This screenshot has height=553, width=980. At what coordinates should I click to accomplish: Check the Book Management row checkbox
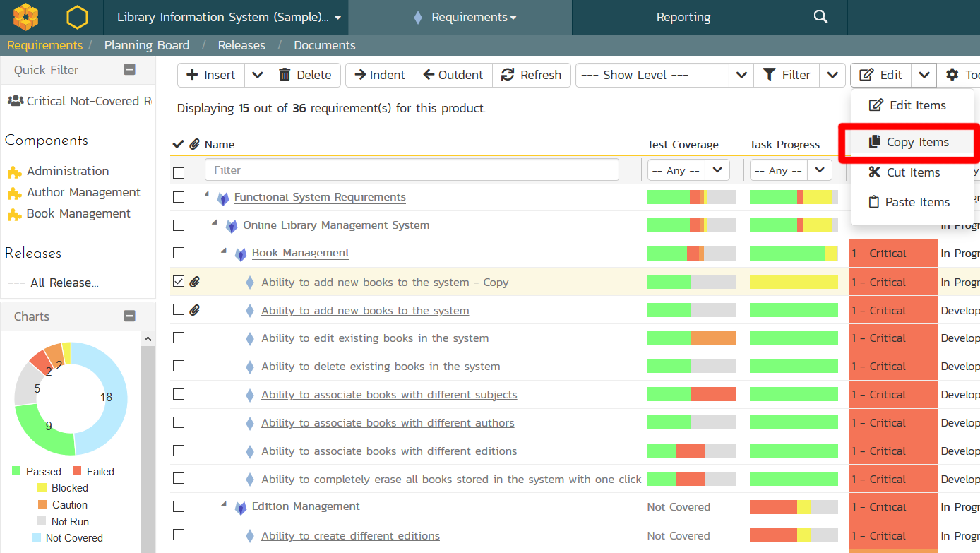179,253
